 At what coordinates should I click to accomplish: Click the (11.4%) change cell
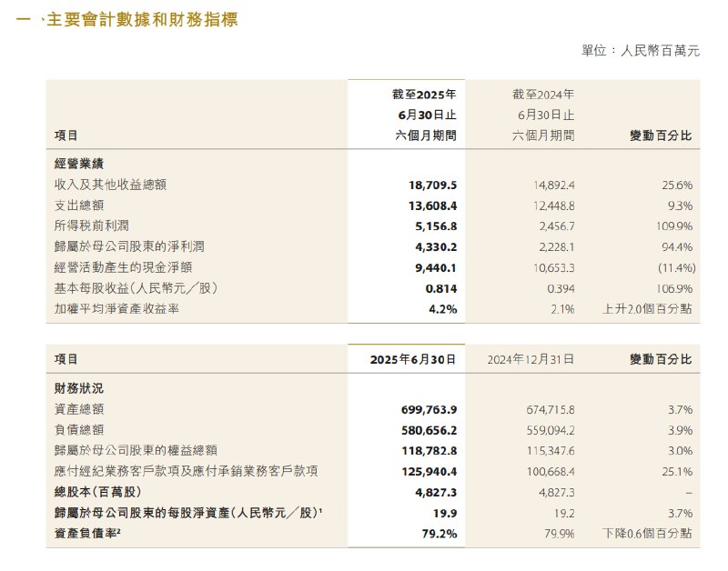677,267
